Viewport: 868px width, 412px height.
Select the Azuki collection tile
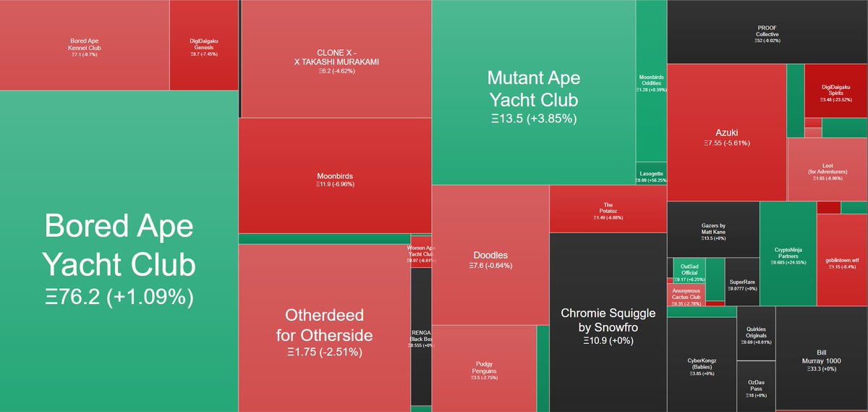(726, 133)
